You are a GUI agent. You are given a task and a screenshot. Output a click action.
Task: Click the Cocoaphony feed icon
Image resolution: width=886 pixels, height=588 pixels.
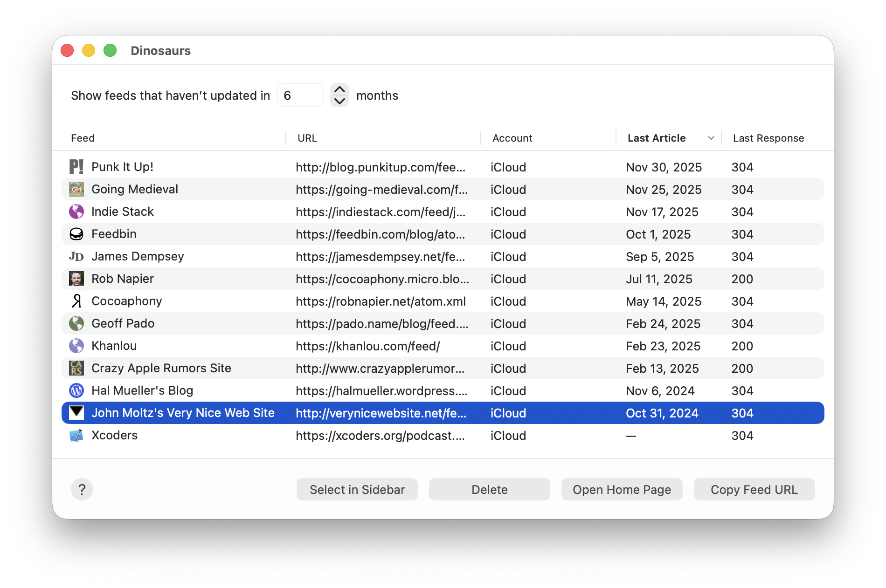pyautogui.click(x=76, y=301)
